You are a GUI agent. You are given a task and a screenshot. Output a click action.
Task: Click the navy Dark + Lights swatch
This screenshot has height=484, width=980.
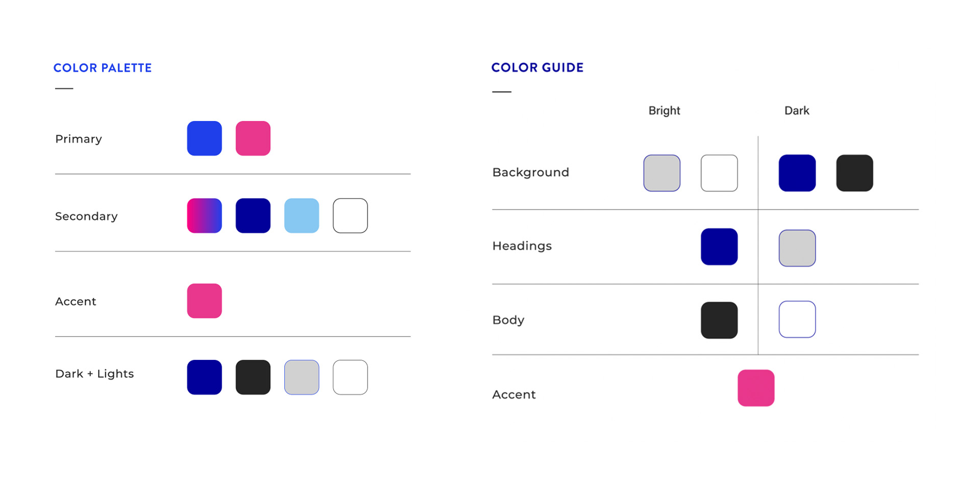pyautogui.click(x=204, y=377)
